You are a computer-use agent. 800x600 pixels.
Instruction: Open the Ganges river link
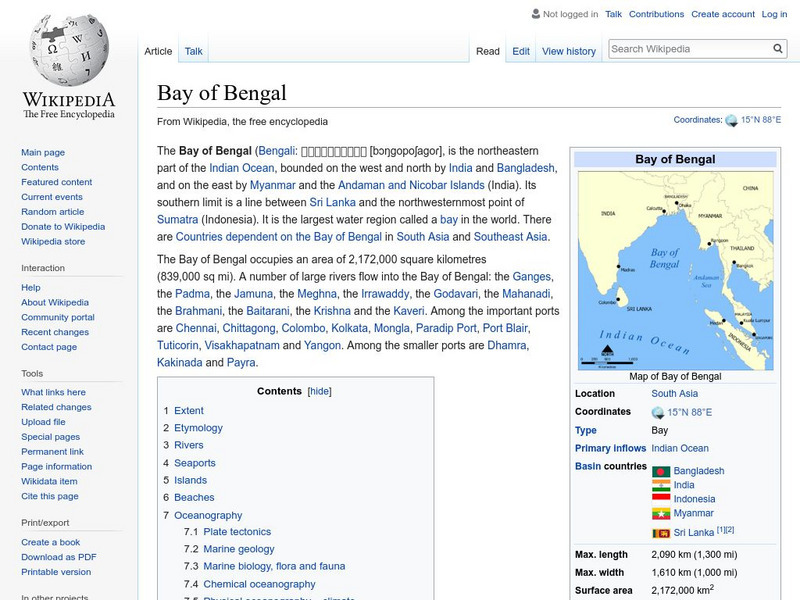(x=532, y=277)
